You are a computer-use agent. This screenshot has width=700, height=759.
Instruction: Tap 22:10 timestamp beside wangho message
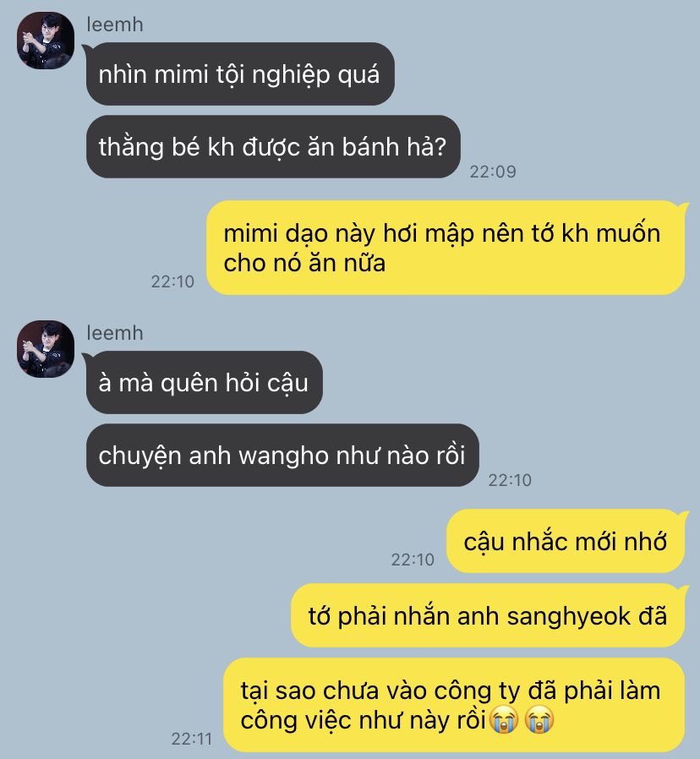(510, 480)
